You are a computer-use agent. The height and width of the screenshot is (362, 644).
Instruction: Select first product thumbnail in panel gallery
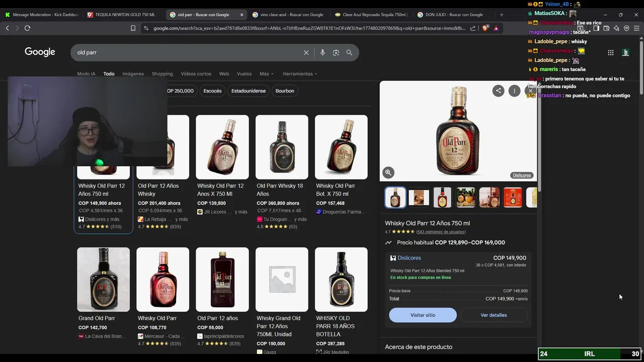(x=395, y=198)
